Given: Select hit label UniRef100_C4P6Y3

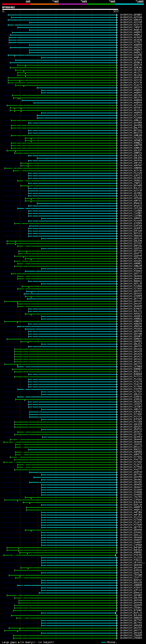Looking at the screenshot, I should [x=131, y=27].
